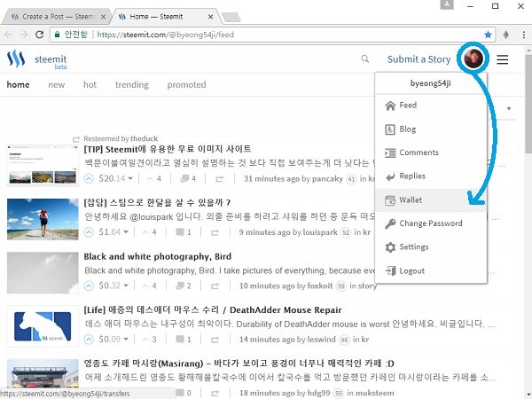Viewport: 532px width, 399px height.
Task: Switch to the new posts tab
Action: coord(57,85)
